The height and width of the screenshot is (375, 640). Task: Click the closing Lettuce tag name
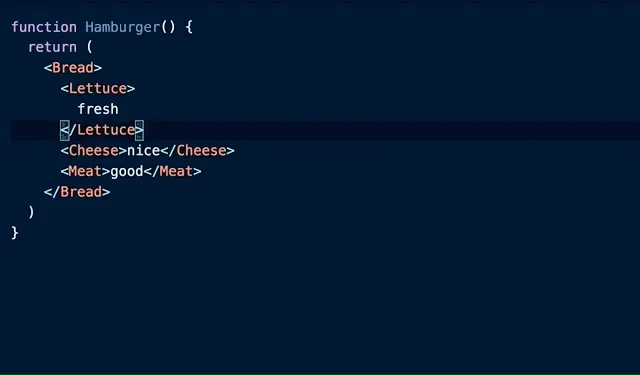click(x=106, y=130)
